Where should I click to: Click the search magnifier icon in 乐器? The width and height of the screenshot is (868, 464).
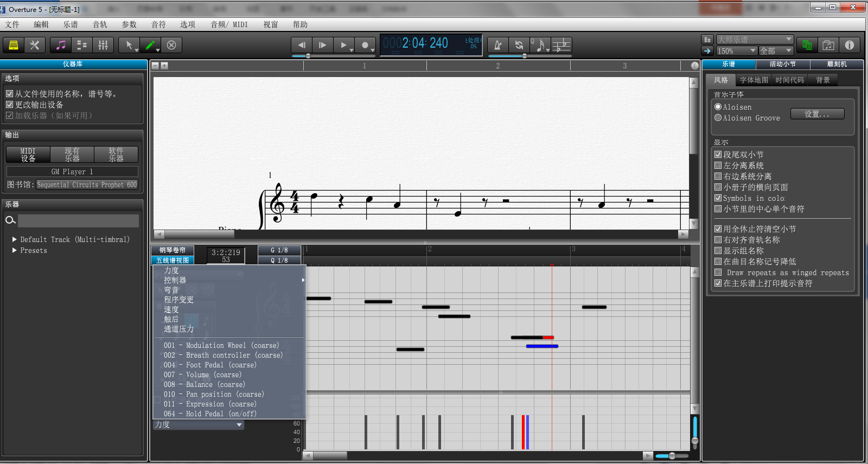tap(10, 220)
